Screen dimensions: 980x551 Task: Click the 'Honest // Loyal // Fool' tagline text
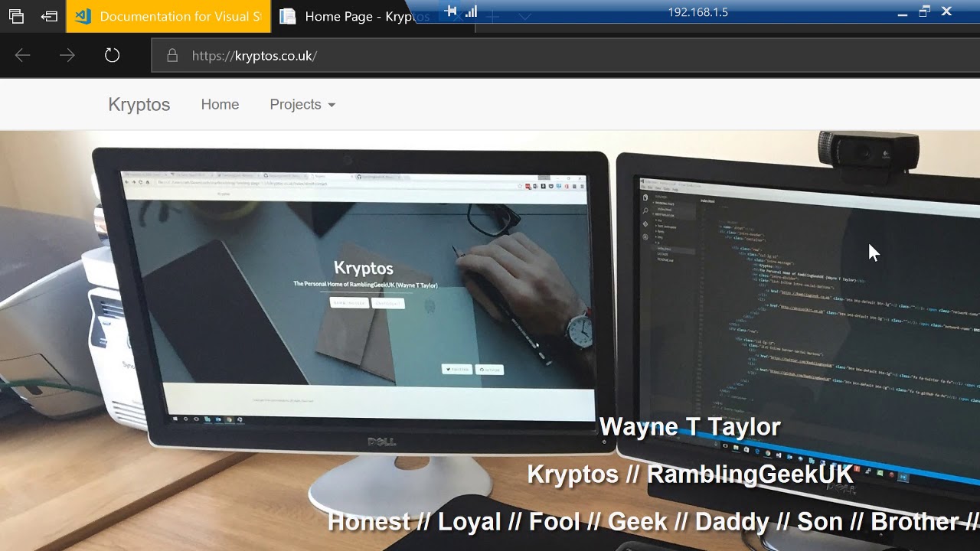[653, 522]
